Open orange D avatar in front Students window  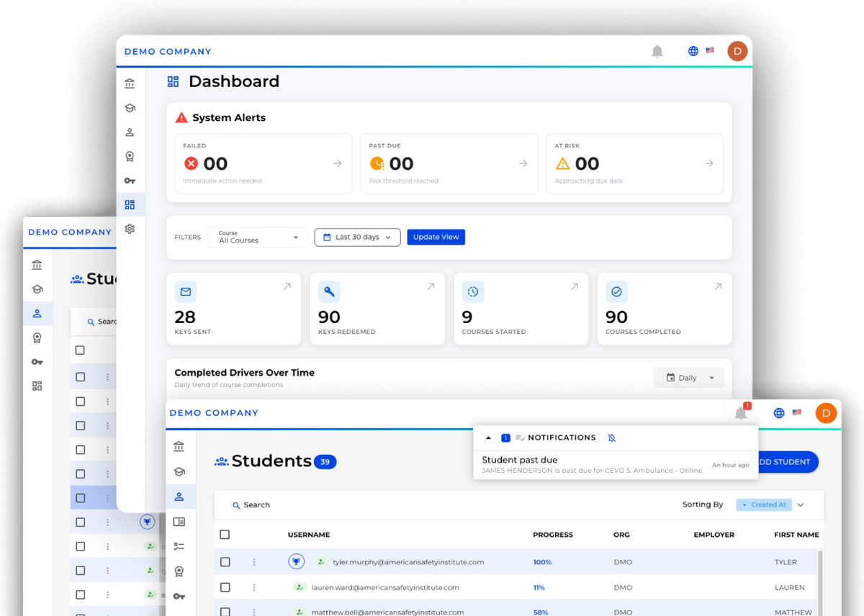pyautogui.click(x=826, y=413)
